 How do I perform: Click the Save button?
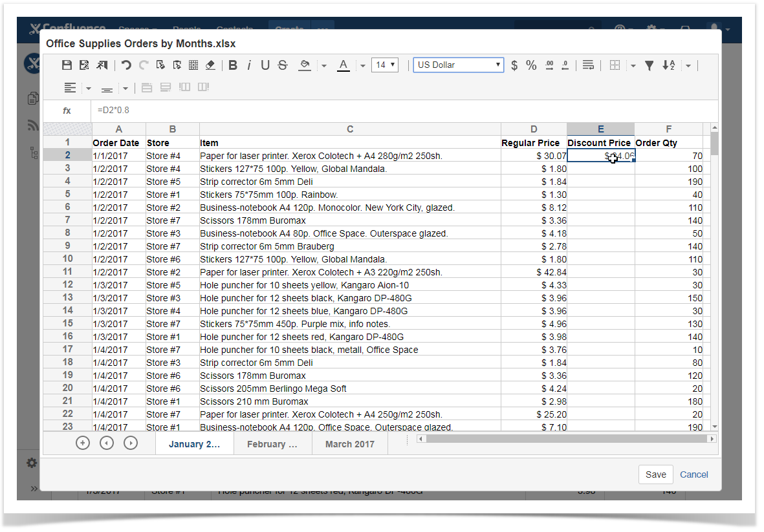click(x=656, y=474)
